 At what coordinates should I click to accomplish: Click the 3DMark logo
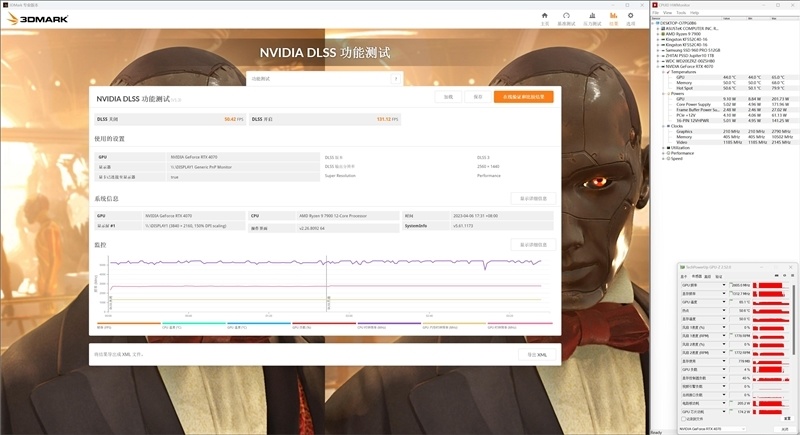(38, 19)
